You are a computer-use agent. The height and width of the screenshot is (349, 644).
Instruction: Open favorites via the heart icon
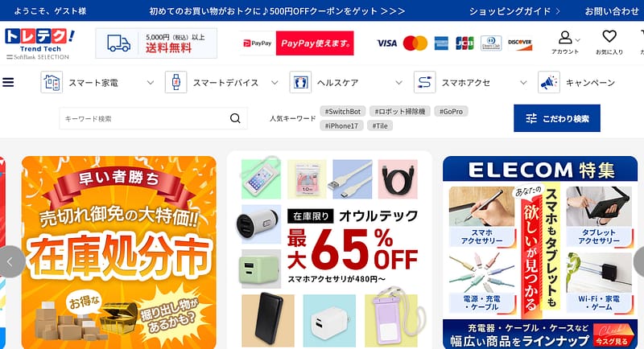click(609, 36)
